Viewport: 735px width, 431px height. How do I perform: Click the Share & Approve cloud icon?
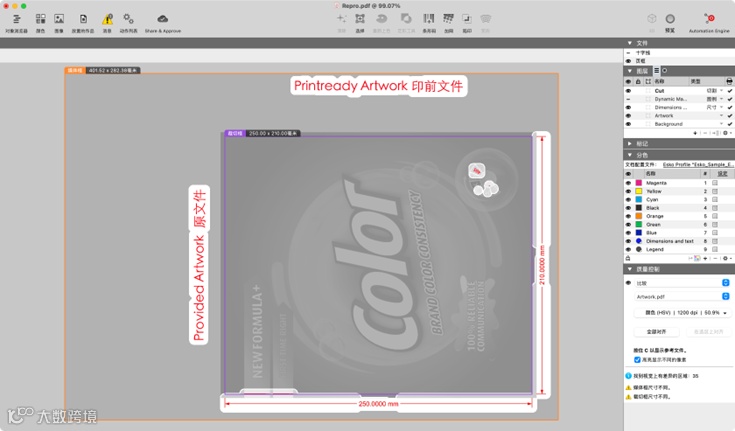[x=163, y=19]
